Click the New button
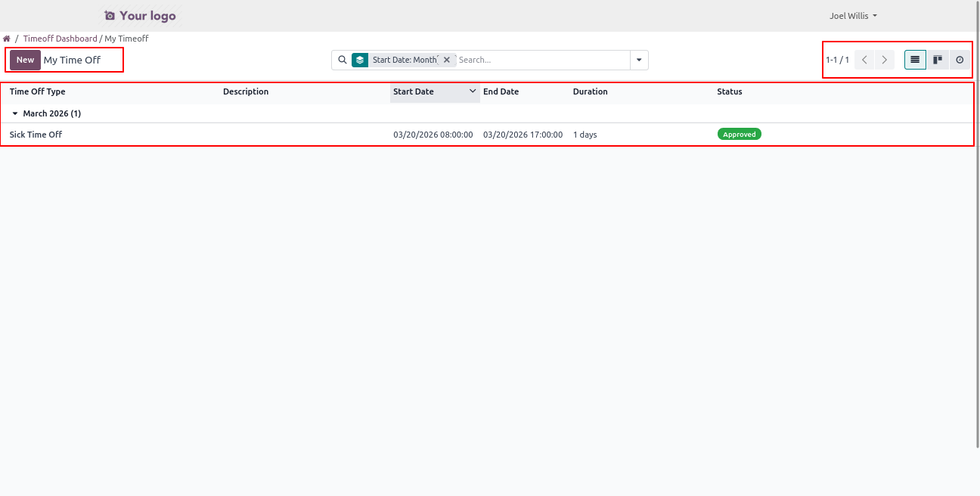This screenshot has height=496, width=980. pos(25,60)
